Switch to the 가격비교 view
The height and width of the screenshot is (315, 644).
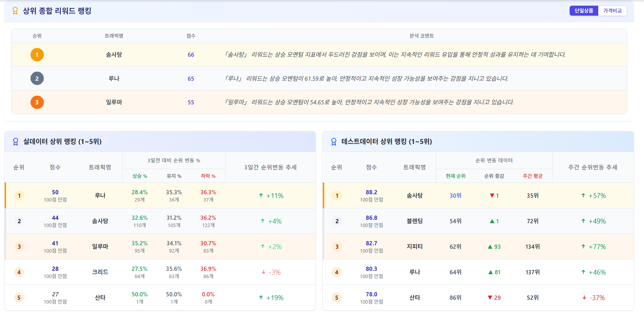pyautogui.click(x=612, y=11)
